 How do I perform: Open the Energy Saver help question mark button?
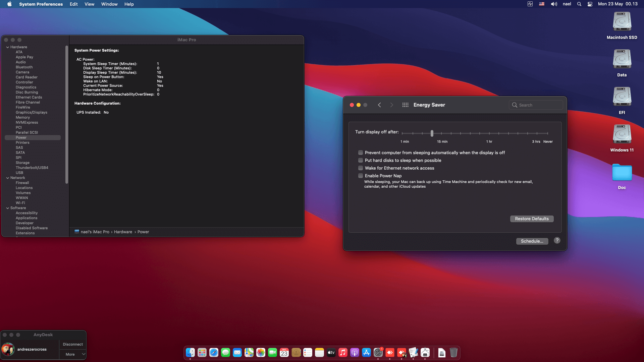click(557, 241)
